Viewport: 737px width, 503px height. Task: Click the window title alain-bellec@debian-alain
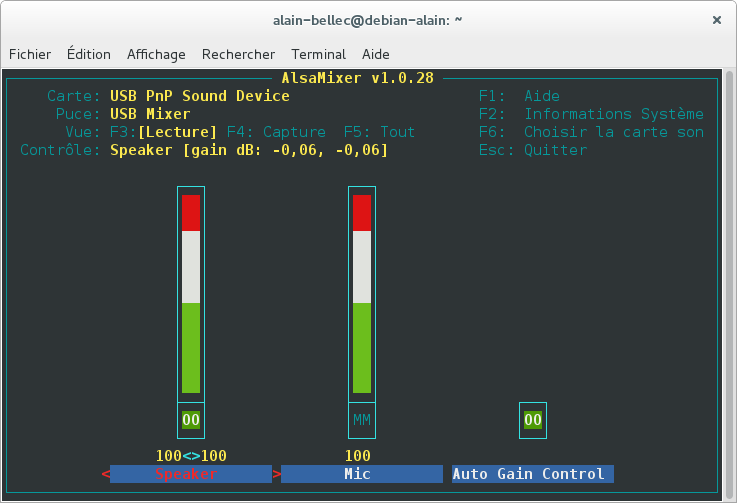coord(368,20)
